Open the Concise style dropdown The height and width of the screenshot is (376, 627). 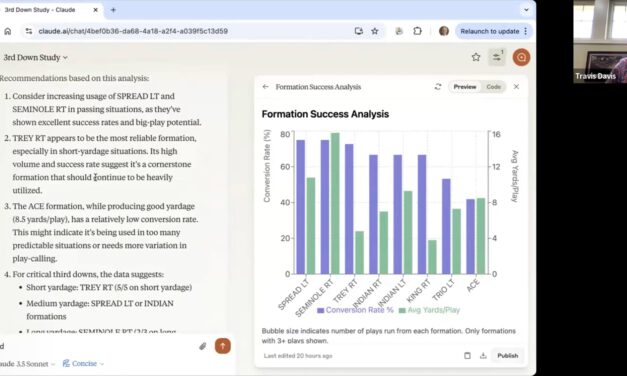tap(83, 364)
